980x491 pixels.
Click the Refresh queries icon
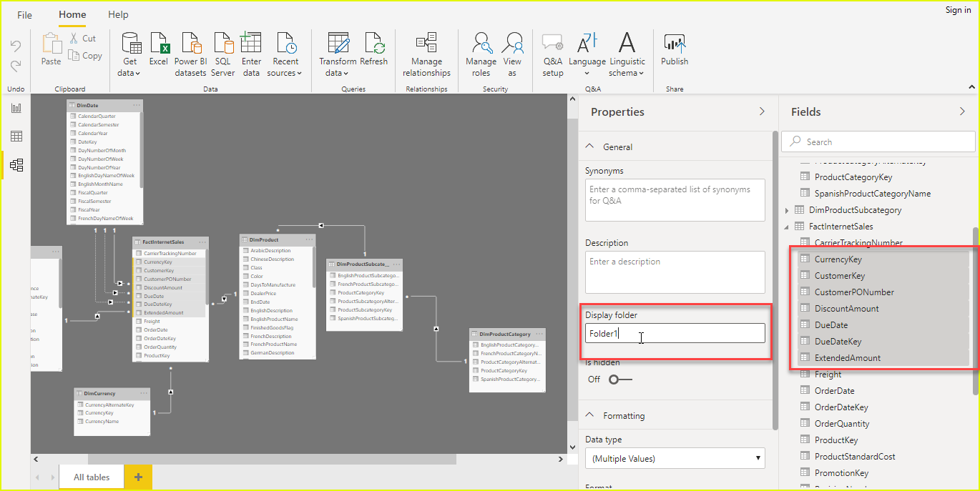[x=374, y=44]
